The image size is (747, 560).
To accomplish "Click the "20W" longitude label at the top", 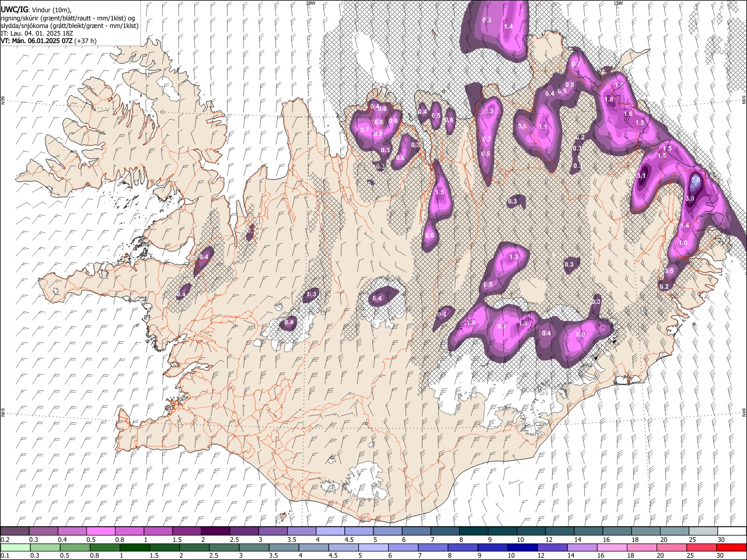I will [310, 3].
